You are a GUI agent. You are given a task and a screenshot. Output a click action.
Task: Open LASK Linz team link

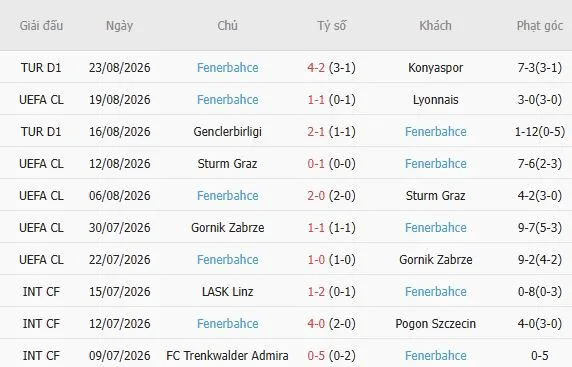click(x=228, y=292)
